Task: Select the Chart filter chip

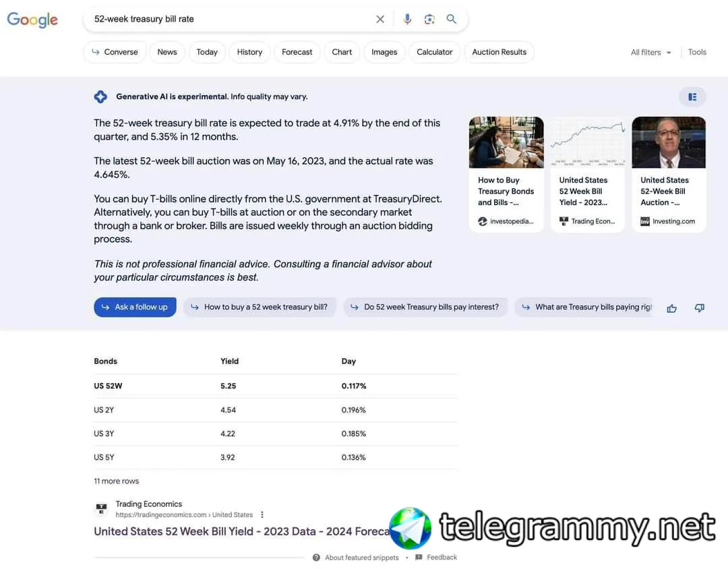Action: [342, 52]
